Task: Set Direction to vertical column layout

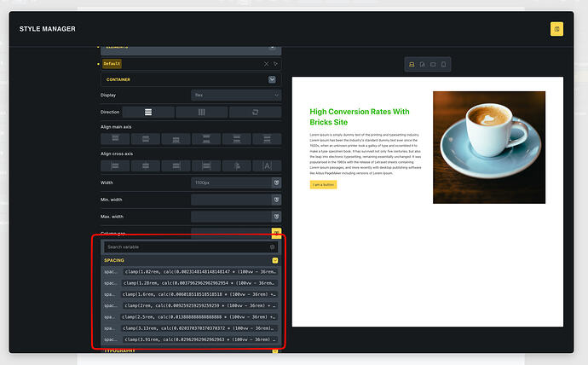Action: 148,112
